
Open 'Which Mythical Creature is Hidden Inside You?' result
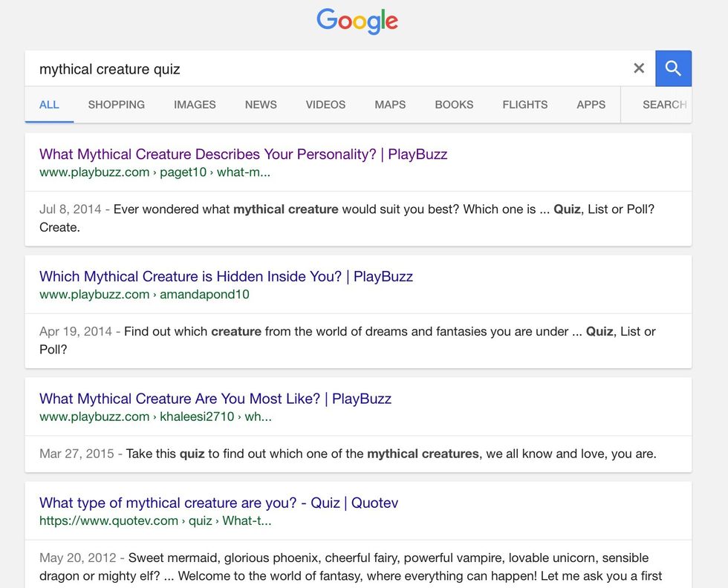(x=226, y=277)
